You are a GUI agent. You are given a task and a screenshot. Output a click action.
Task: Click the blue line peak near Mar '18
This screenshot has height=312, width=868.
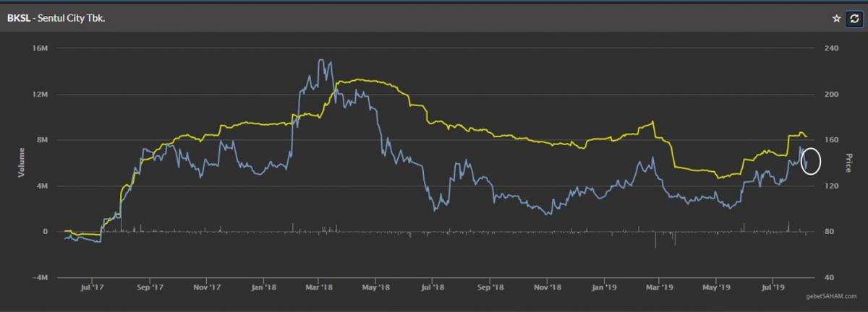pyautogui.click(x=321, y=61)
